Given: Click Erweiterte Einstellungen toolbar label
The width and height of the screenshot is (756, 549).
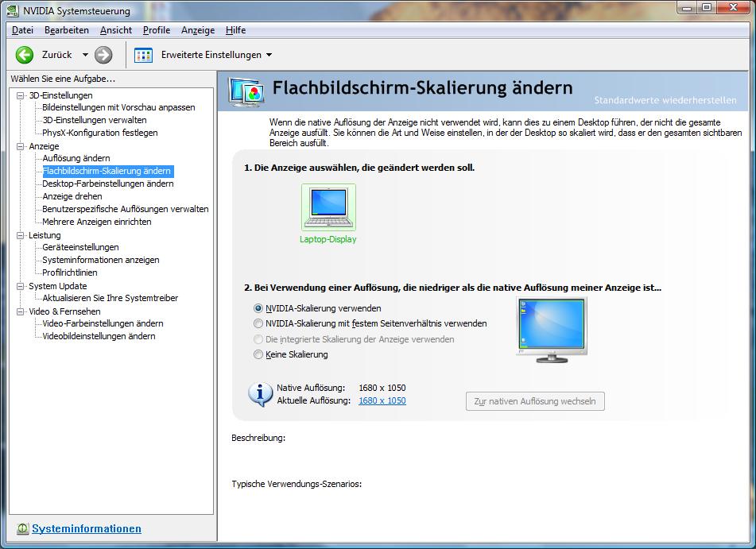Looking at the screenshot, I should pyautogui.click(x=211, y=55).
